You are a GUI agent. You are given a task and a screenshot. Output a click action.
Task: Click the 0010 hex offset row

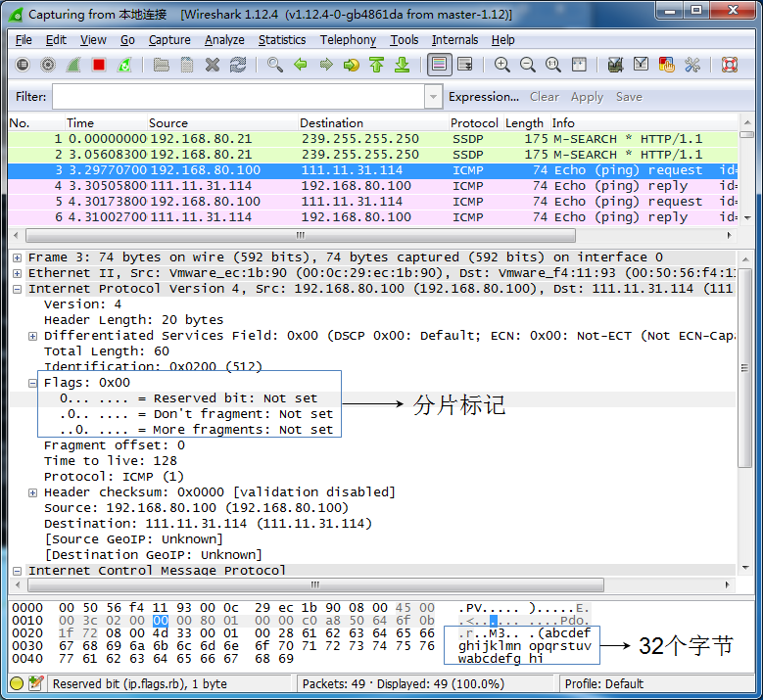click(27, 621)
